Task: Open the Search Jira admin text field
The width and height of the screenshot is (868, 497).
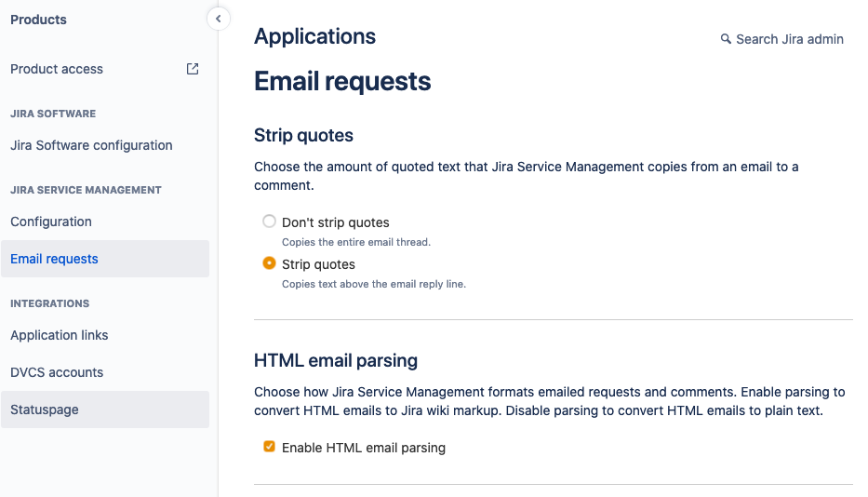Action: (789, 39)
